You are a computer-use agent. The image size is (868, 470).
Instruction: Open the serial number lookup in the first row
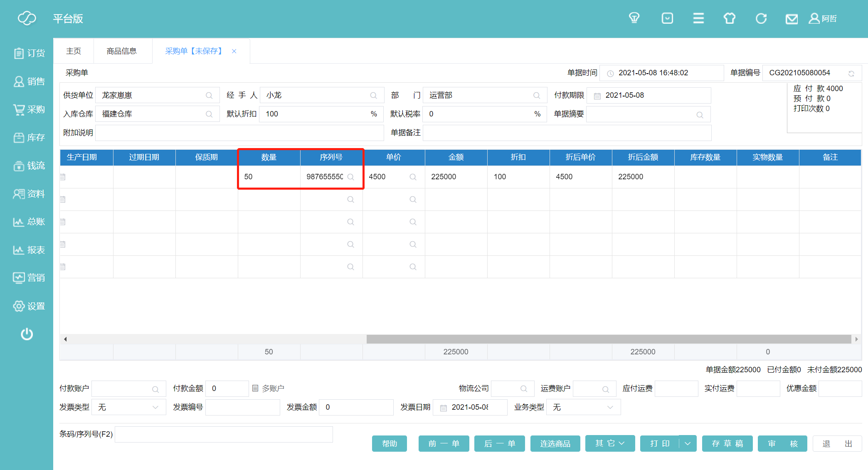coord(350,177)
